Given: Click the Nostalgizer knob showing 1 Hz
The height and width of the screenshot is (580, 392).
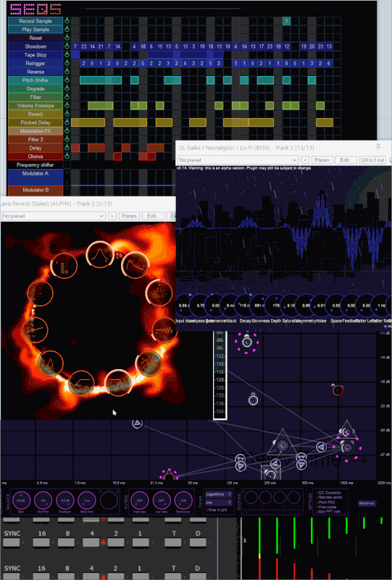Looking at the screenshot, I should click(381, 305).
